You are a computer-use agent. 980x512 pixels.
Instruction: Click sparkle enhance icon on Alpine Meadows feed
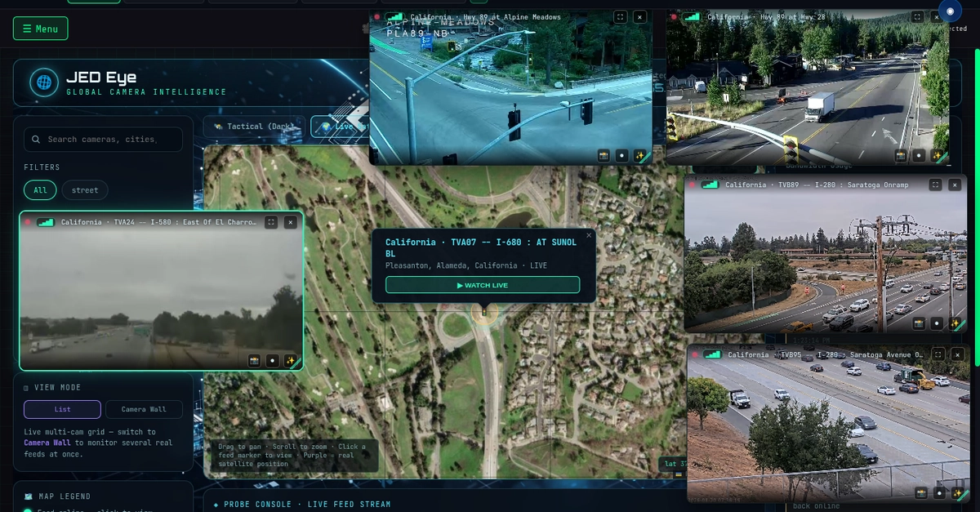pos(639,155)
